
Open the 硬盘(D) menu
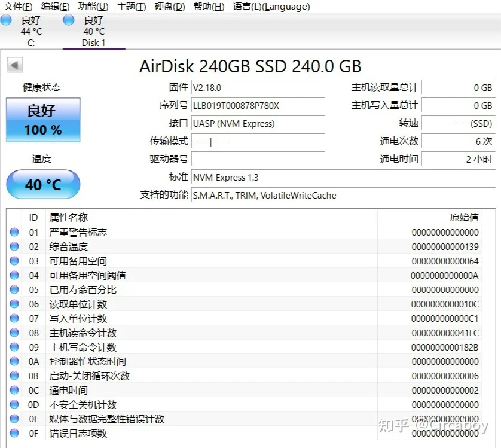coord(170,6)
